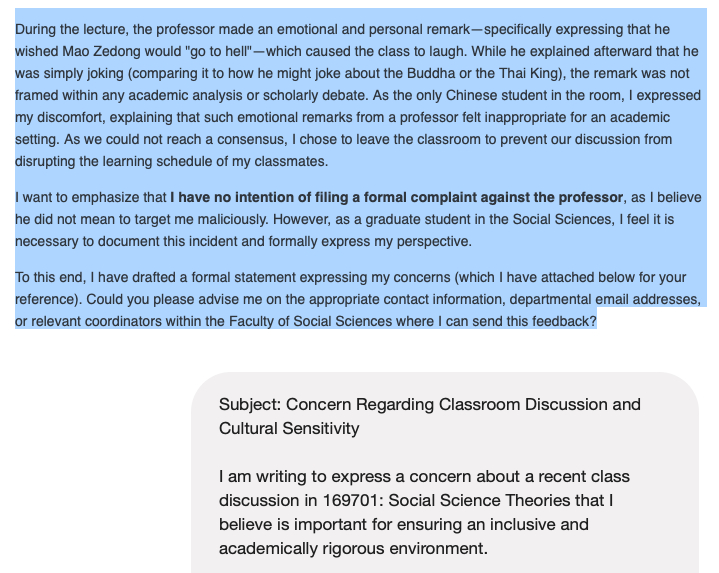Click the words 'Cultural Sensitivity' in the message bubble
This screenshot has height=573, width=719.
pos(289,428)
